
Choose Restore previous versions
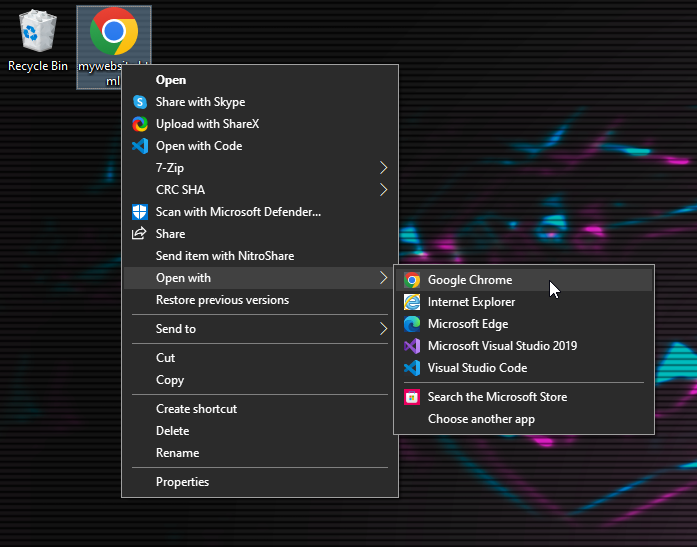pyautogui.click(x=260, y=300)
